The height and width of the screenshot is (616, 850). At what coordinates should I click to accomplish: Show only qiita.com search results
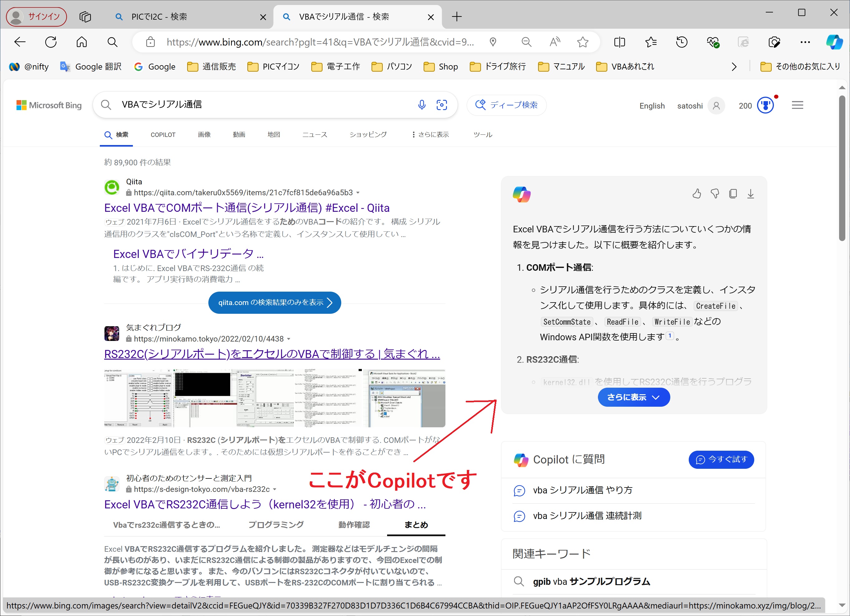click(275, 302)
